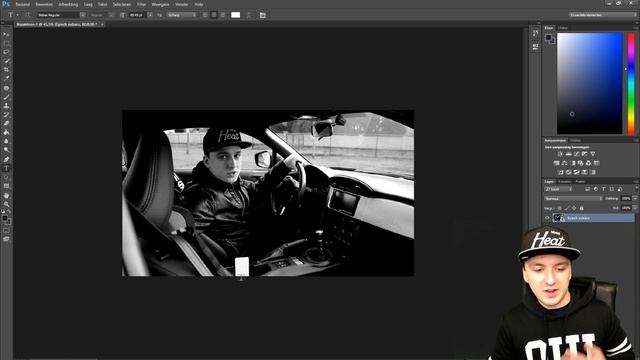Select the Move tool

click(x=6, y=34)
